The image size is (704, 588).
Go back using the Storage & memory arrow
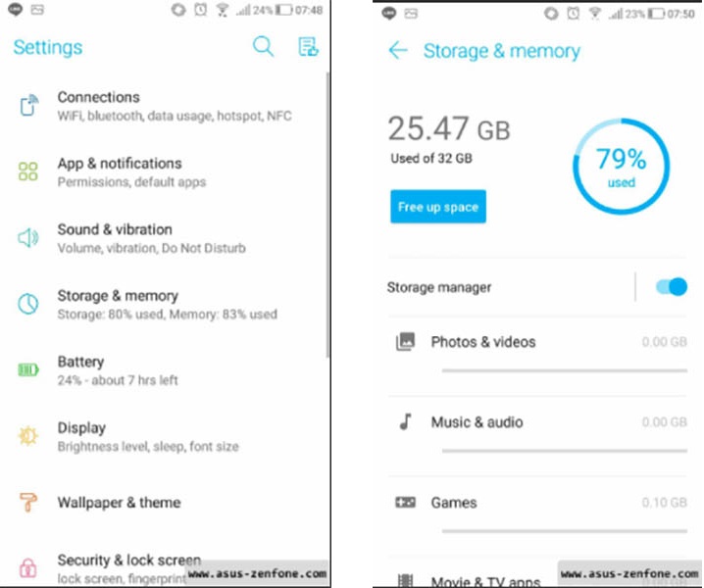point(398,50)
